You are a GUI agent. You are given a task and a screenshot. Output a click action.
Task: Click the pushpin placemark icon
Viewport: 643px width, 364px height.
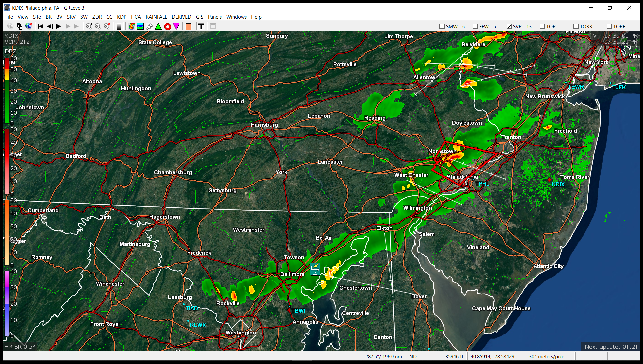pos(149,26)
